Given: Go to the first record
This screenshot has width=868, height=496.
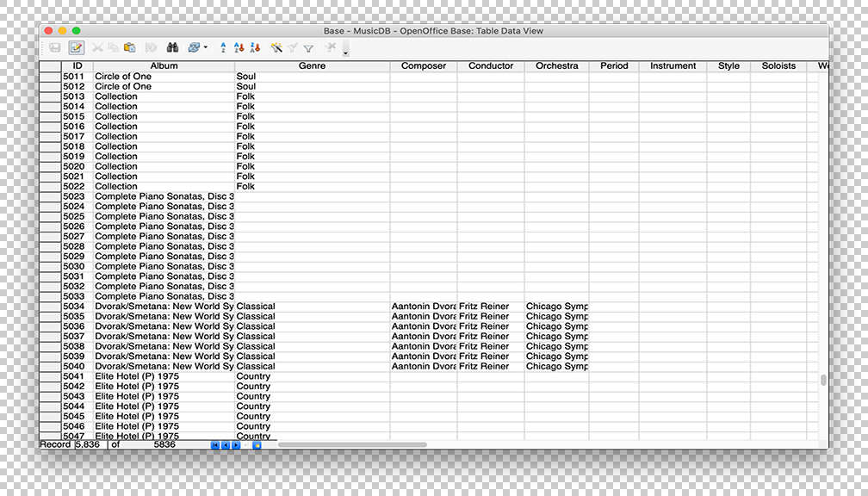Looking at the screenshot, I should 215,445.
